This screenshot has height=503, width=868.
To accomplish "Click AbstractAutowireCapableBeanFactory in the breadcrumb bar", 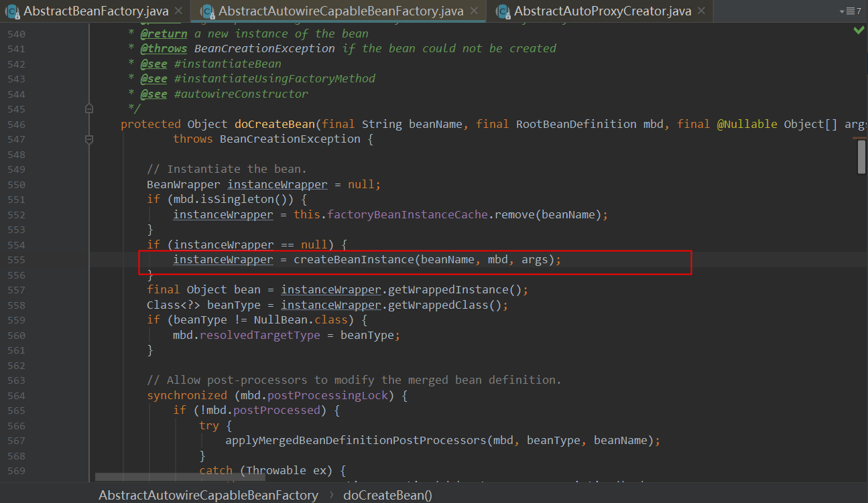I will coord(208,495).
